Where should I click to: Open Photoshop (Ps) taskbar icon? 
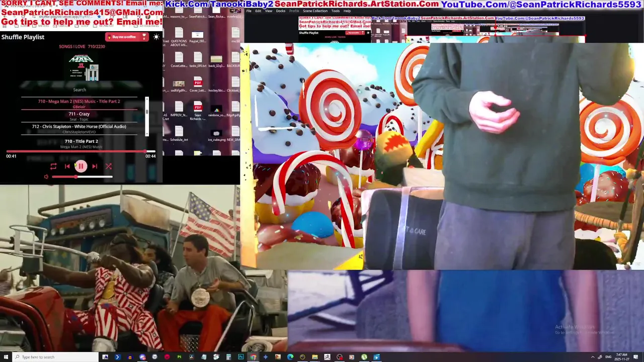tap(241, 357)
